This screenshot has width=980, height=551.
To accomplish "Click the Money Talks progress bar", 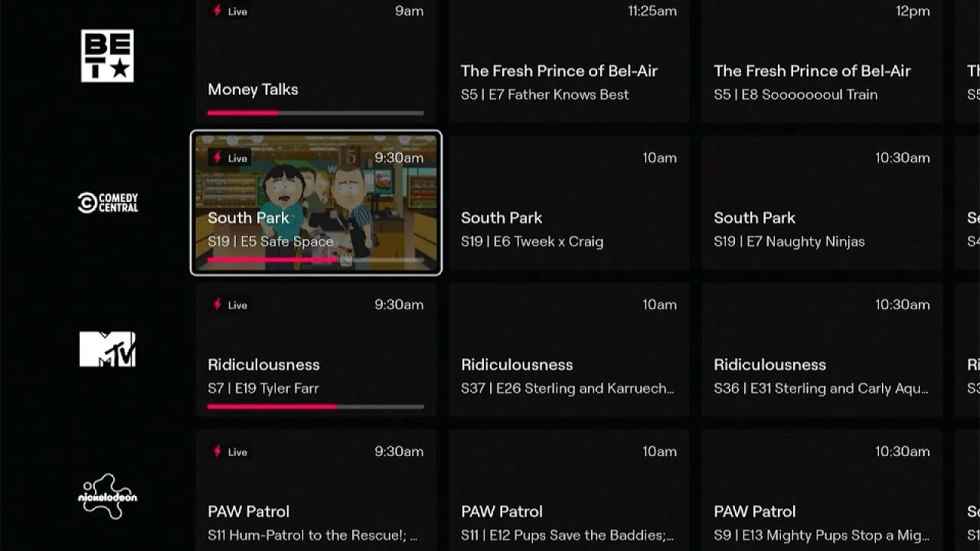I will 315,113.
